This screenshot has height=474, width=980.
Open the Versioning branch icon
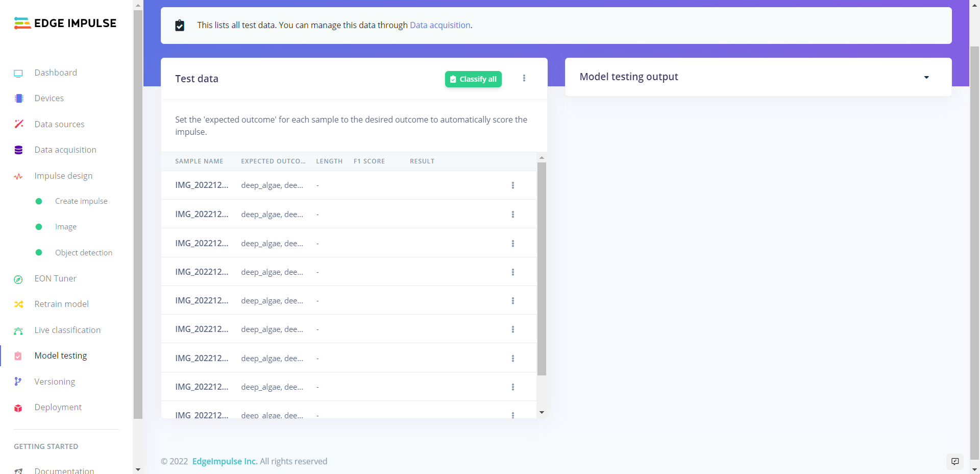coord(18,382)
